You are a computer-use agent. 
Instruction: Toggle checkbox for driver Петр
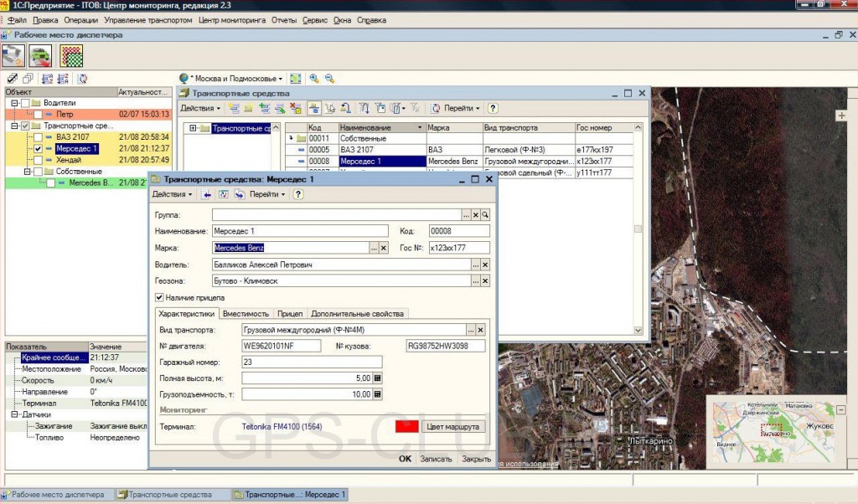(x=38, y=114)
